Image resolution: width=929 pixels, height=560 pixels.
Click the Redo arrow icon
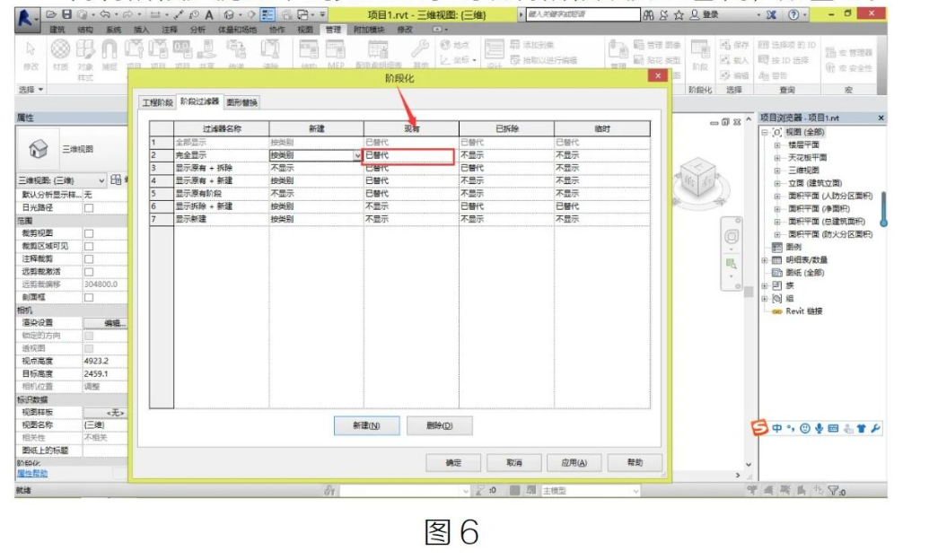[127, 14]
